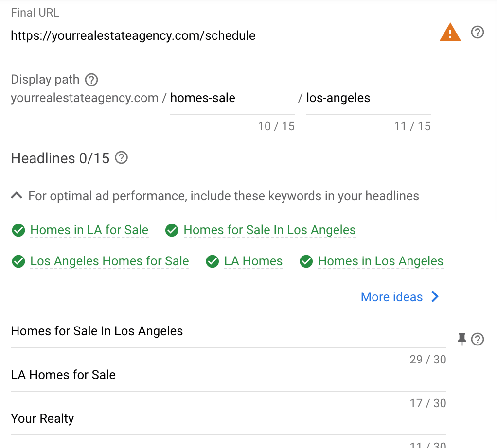Viewport: 497px width, 448px height.
Task: Click the checkmark on Homes in LA for Sale
Action: pos(18,230)
